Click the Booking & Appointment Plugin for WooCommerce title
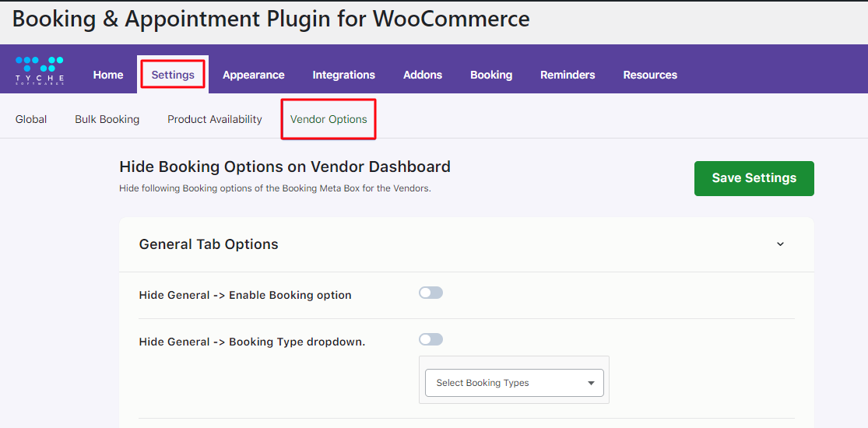Image resolution: width=868 pixels, height=428 pixels. click(x=271, y=19)
